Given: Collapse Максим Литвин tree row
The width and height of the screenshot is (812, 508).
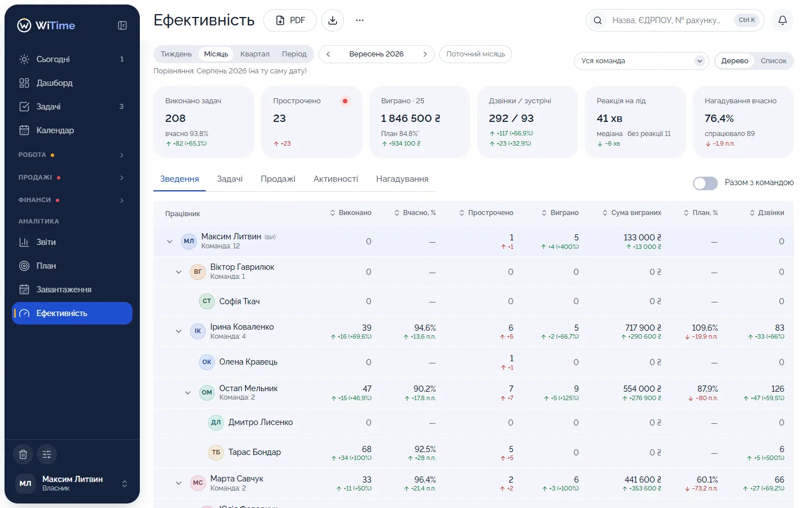Looking at the screenshot, I should point(169,242).
